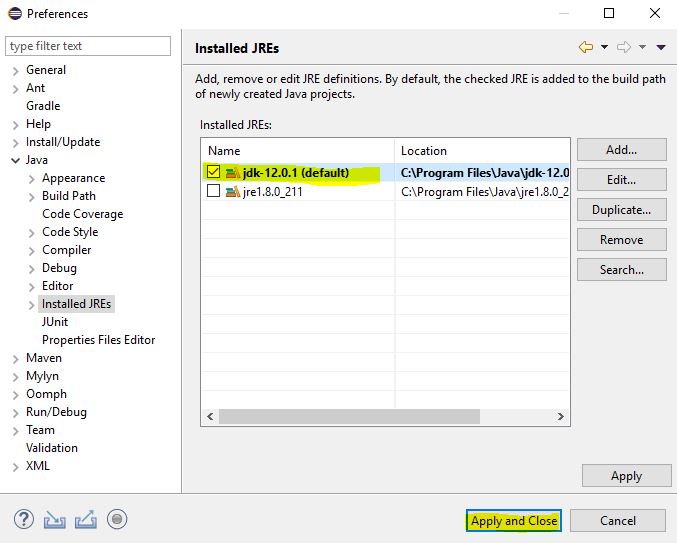Click the Duplicate... button
The image size is (677, 543).
pos(622,210)
